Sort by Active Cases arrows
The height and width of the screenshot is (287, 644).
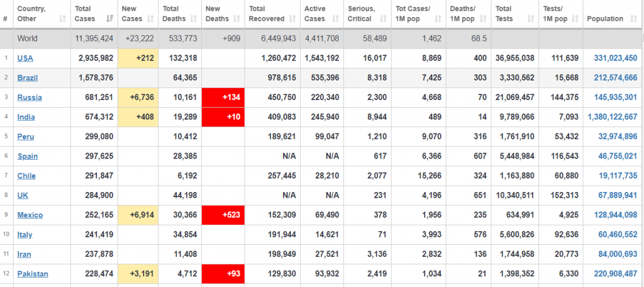[336, 18]
